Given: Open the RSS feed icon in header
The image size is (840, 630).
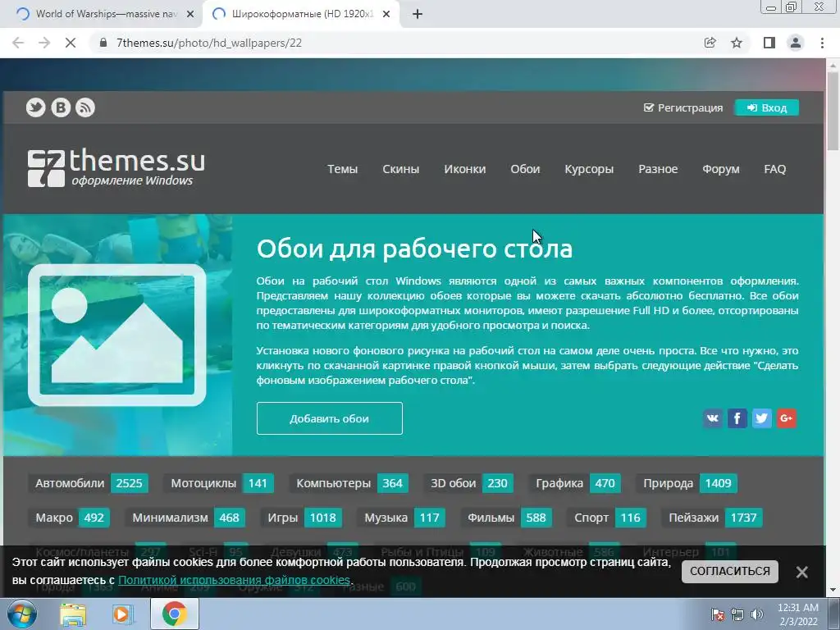Looking at the screenshot, I should pyautogui.click(x=85, y=107).
